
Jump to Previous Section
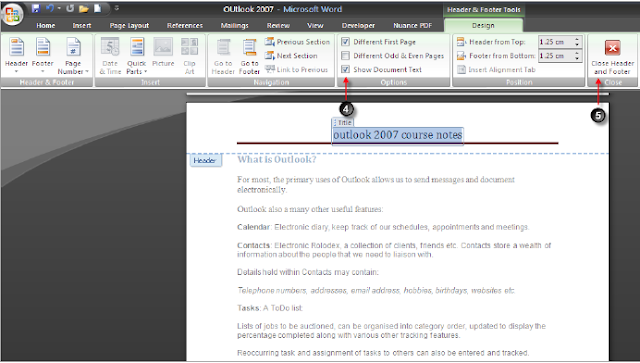coord(297,42)
